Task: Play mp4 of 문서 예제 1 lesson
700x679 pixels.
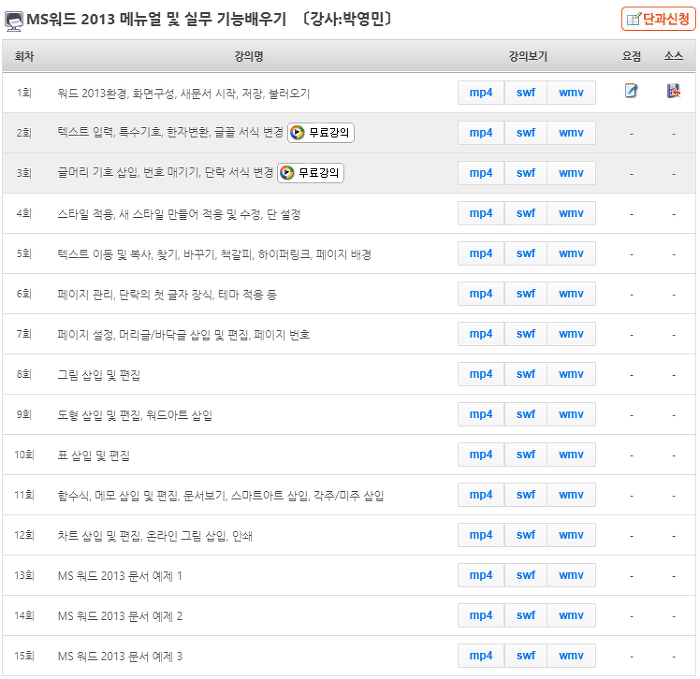Action: point(481,575)
